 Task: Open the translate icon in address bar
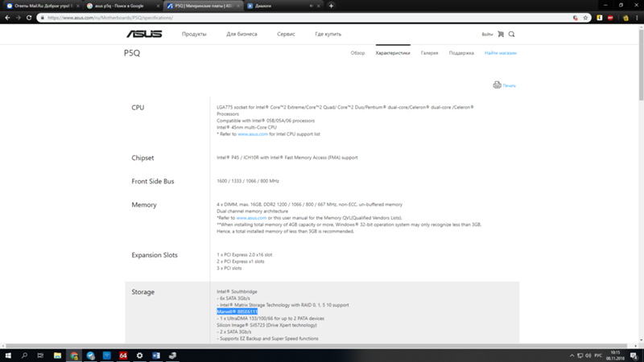click(x=576, y=18)
